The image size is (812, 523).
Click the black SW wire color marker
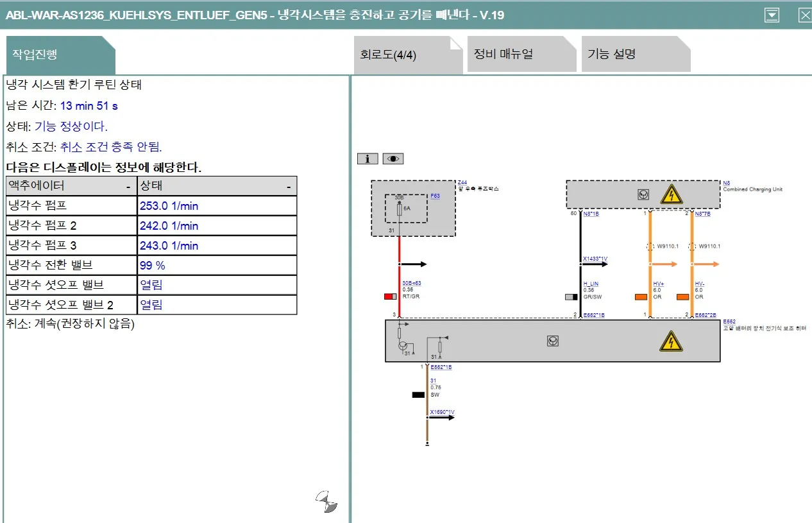[x=418, y=395]
